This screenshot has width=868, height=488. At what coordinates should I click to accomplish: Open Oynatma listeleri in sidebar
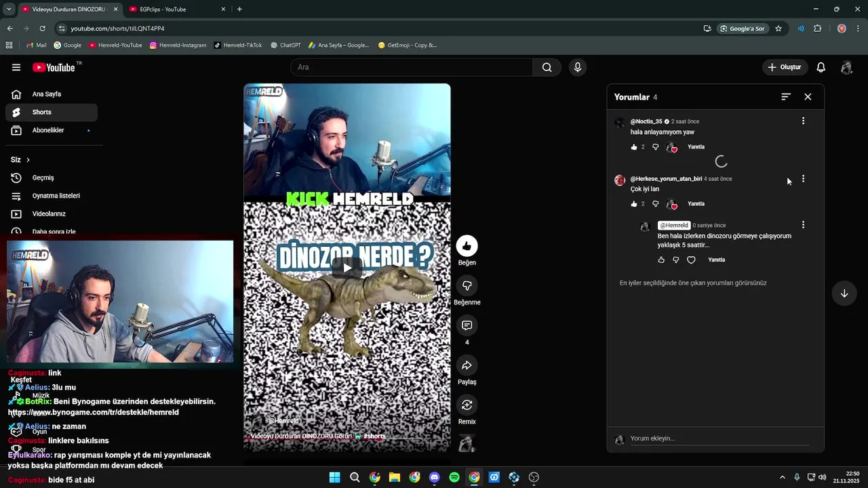[52, 196]
